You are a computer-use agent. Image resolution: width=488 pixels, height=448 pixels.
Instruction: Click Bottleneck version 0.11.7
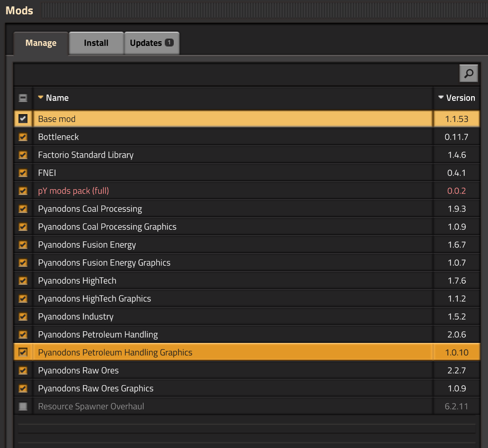point(456,137)
